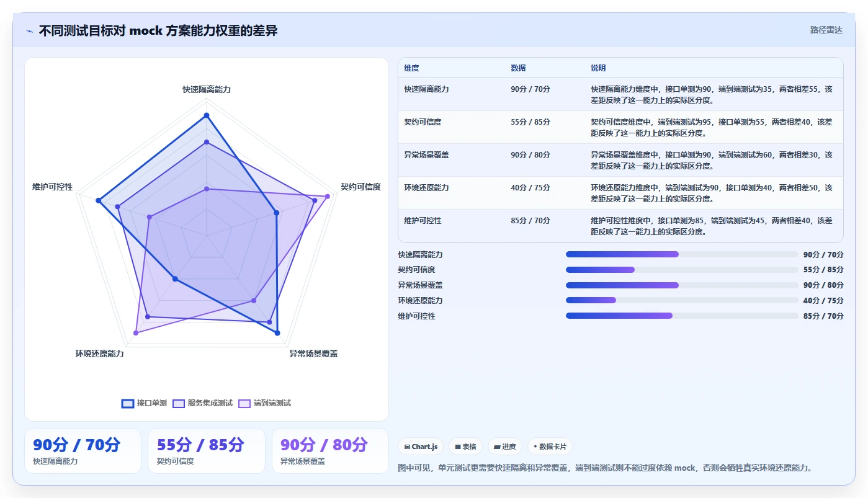Viewport: 868px width, 498px height.
Task: Click the 路径雷达 label in header
Action: (x=826, y=30)
